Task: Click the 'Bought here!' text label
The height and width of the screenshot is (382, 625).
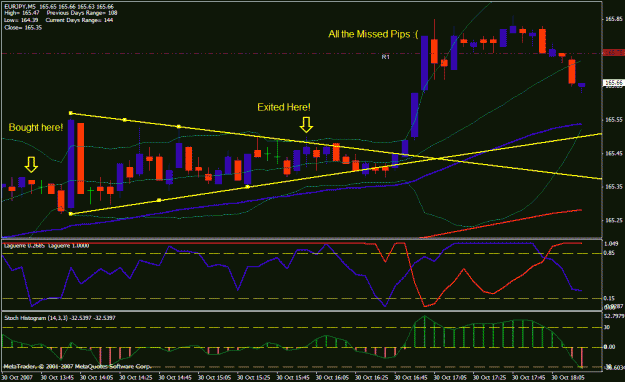Action: coord(36,128)
